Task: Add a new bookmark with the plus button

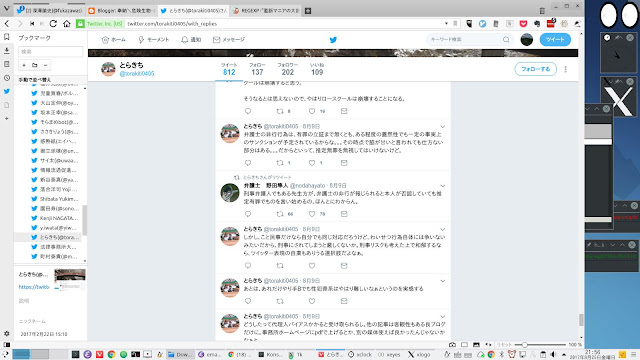Action: [24, 65]
